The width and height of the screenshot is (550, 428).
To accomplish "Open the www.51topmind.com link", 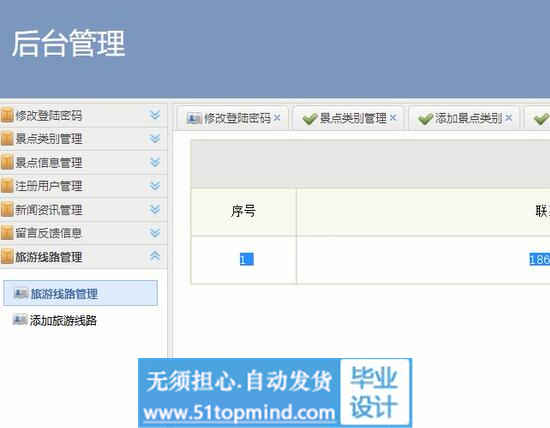I will 239,413.
